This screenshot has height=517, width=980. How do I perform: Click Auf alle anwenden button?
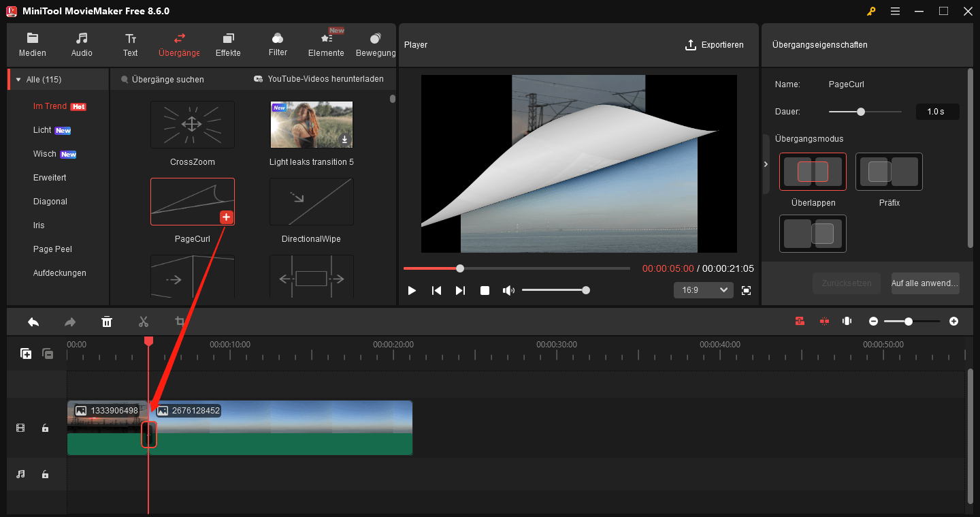pyautogui.click(x=925, y=283)
